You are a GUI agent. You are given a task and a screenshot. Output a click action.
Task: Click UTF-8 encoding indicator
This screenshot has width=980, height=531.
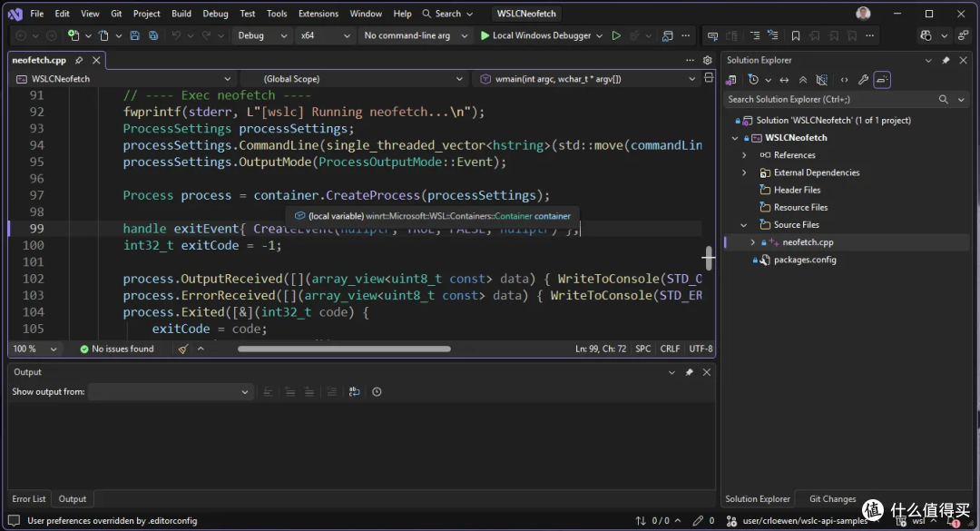click(x=701, y=349)
